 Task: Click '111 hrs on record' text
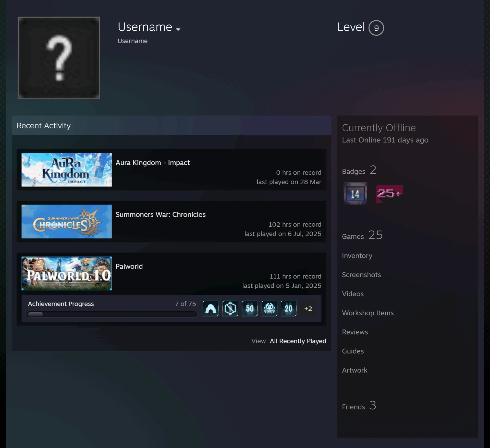tap(295, 276)
